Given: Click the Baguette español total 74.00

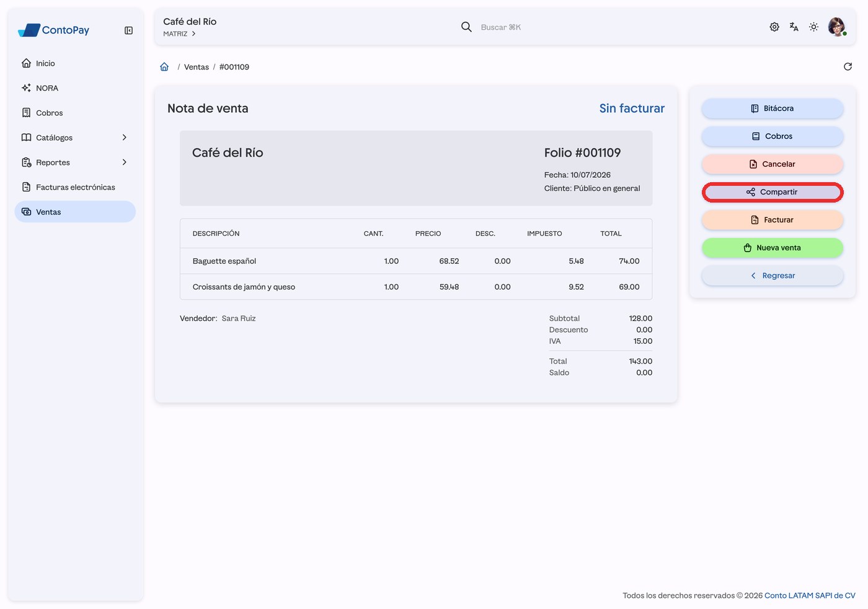Looking at the screenshot, I should pos(629,261).
